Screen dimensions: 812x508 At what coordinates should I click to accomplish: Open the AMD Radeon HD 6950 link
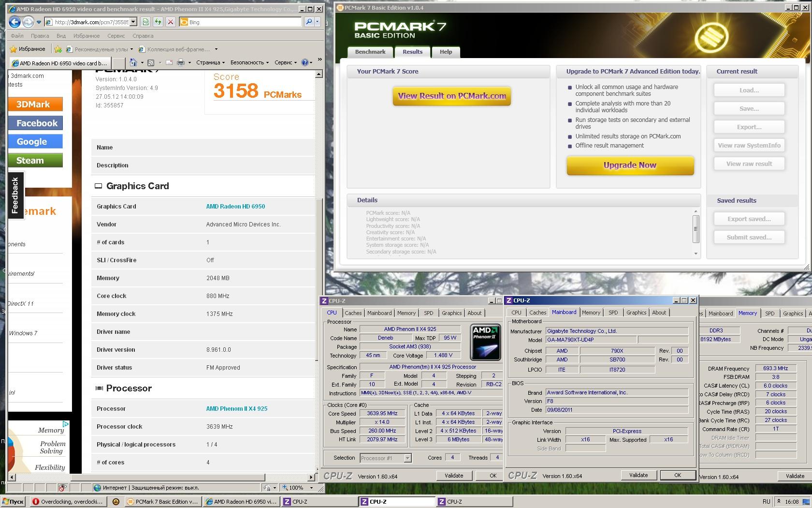click(x=235, y=206)
